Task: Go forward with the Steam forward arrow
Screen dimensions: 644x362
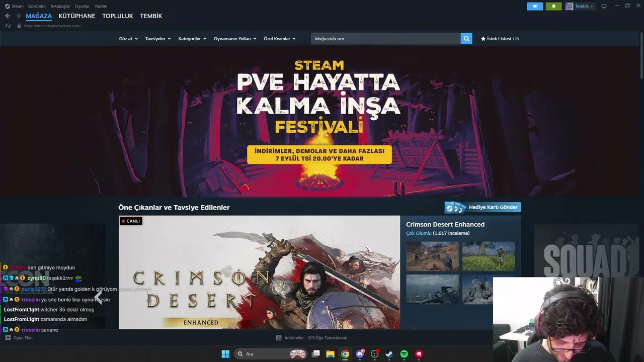Action: 18,16
